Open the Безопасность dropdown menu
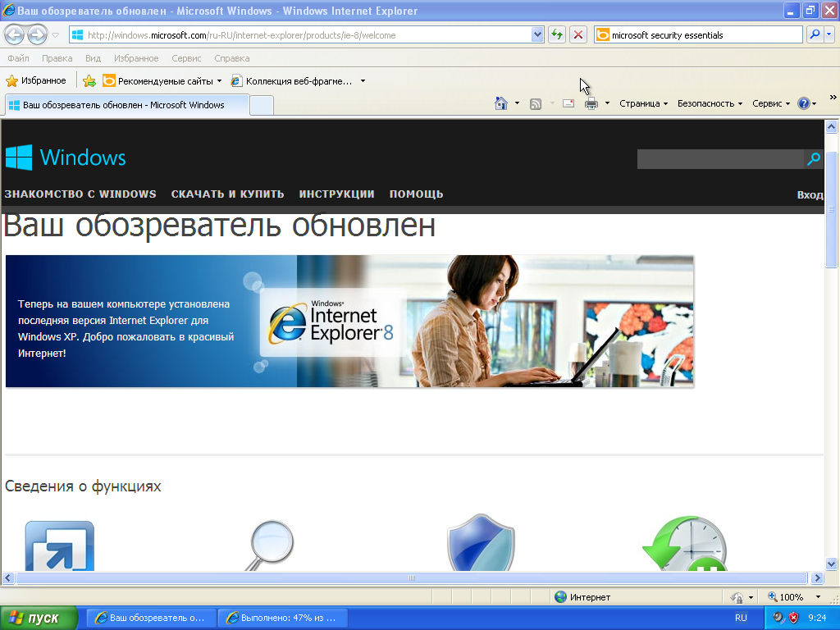 coord(709,103)
